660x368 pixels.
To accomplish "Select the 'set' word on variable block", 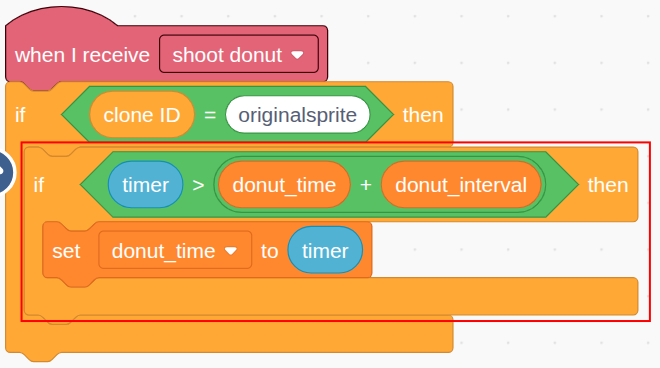I will pyautogui.click(x=66, y=251).
